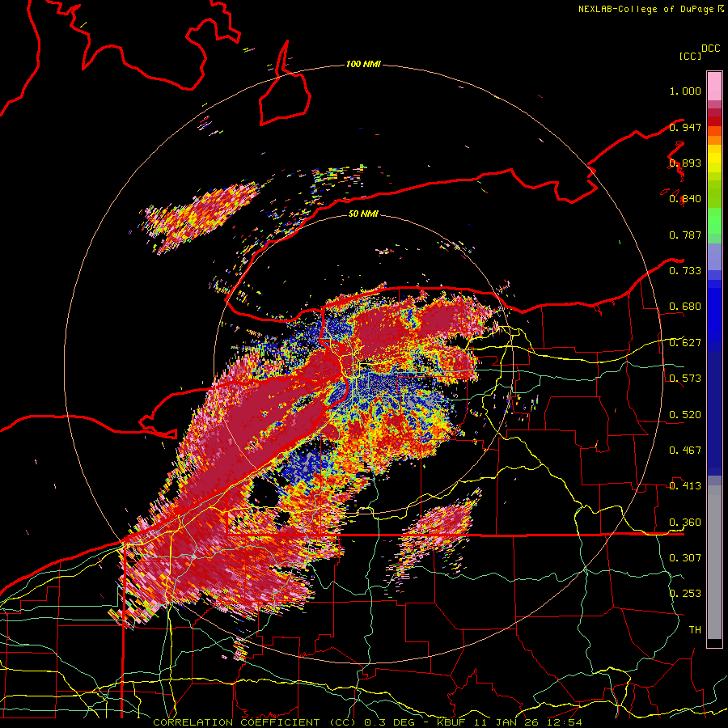Click the gray lower segment of color bar
728x728 pixels.
(714, 562)
